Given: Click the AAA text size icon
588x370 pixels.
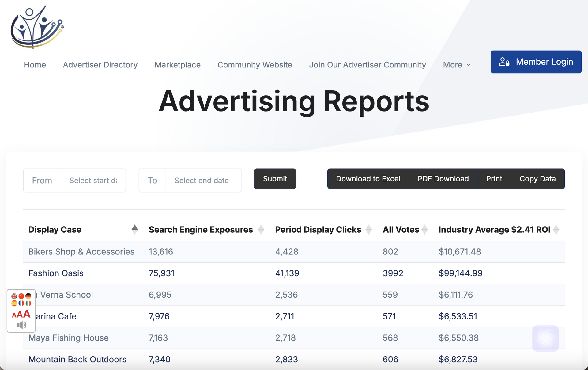Looking at the screenshot, I should pos(21,314).
